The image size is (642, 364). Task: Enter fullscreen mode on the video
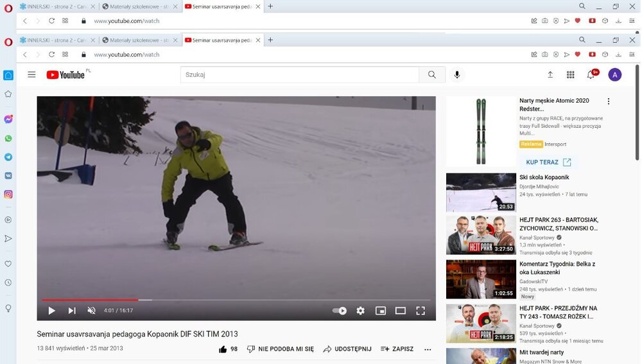tap(421, 311)
